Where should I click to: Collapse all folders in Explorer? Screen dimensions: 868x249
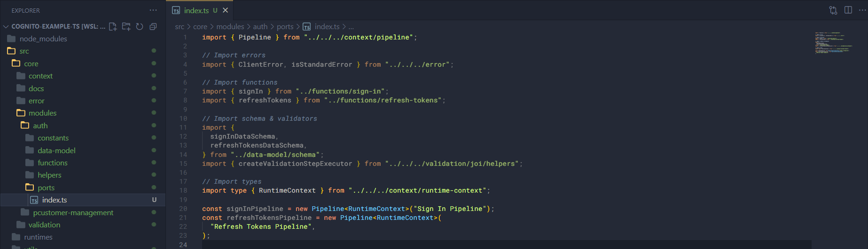point(153,26)
